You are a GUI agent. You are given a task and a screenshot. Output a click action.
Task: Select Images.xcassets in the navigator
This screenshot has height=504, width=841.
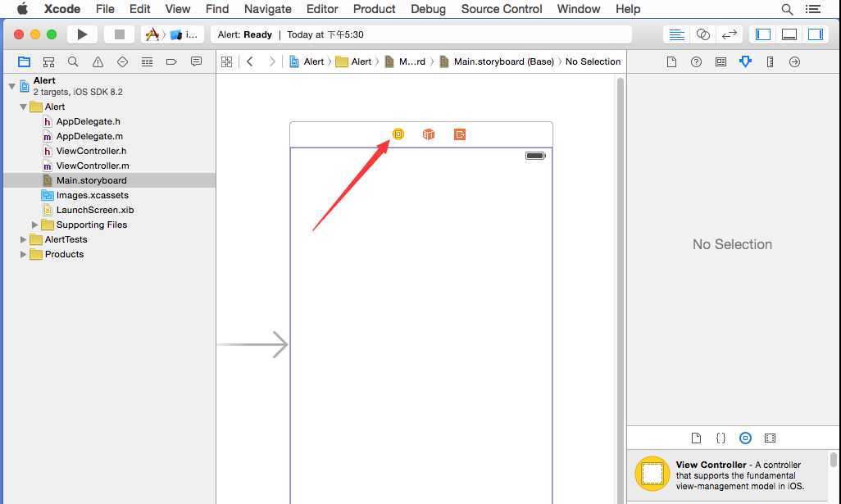click(93, 195)
